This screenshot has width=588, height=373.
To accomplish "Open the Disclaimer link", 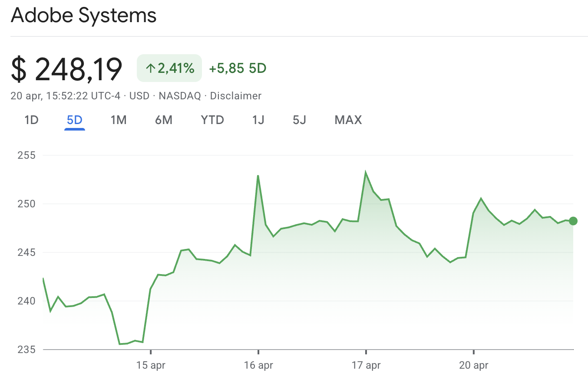I will click(236, 96).
